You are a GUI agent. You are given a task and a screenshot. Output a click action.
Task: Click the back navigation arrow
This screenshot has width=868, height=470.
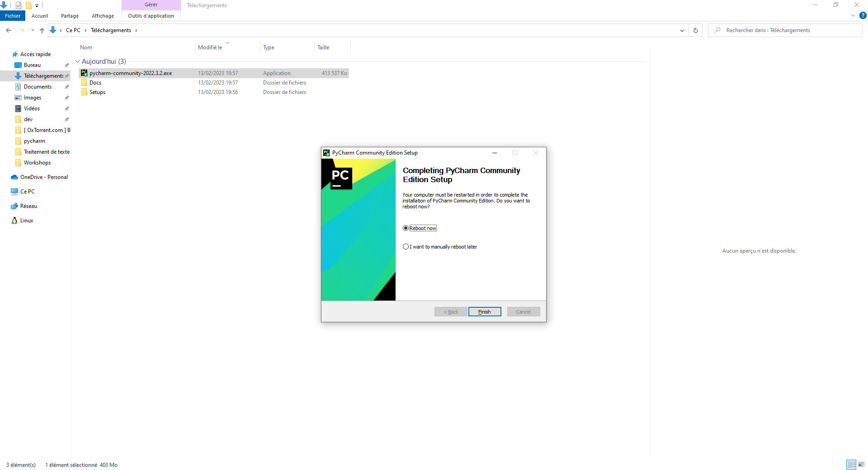(x=9, y=30)
